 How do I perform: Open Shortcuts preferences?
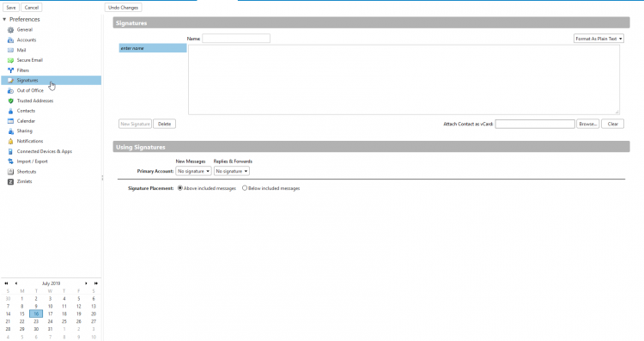[27, 171]
